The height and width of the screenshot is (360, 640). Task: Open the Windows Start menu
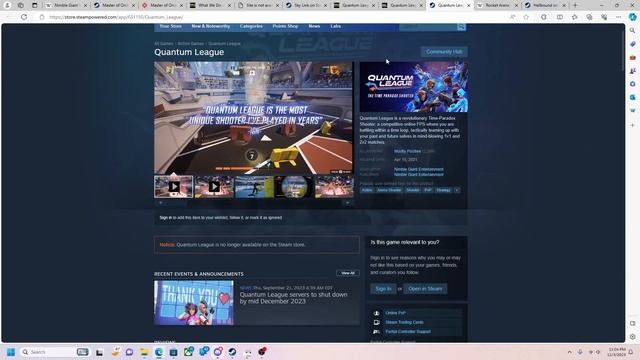[x=11, y=352]
